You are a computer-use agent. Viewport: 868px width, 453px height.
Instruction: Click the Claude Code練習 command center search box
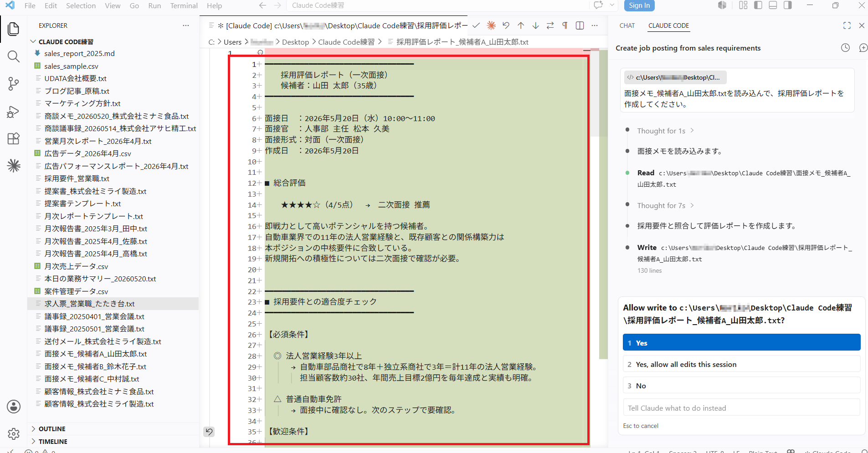click(437, 5)
